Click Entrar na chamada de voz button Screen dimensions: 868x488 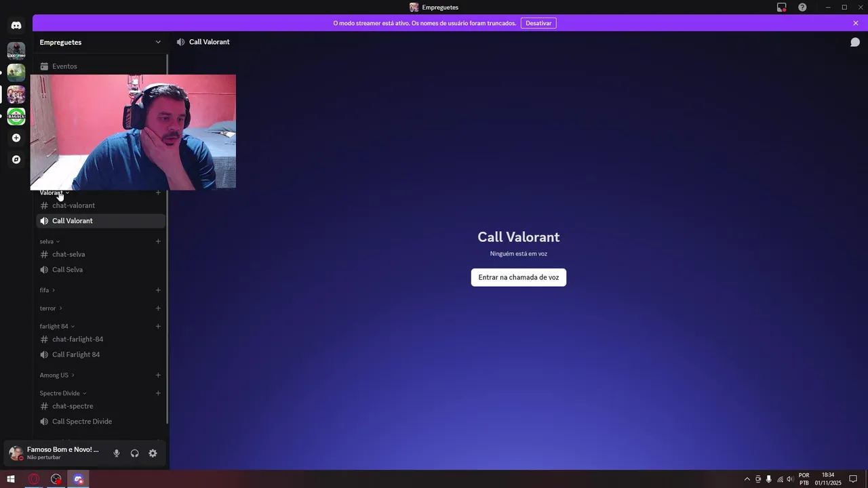point(519,277)
